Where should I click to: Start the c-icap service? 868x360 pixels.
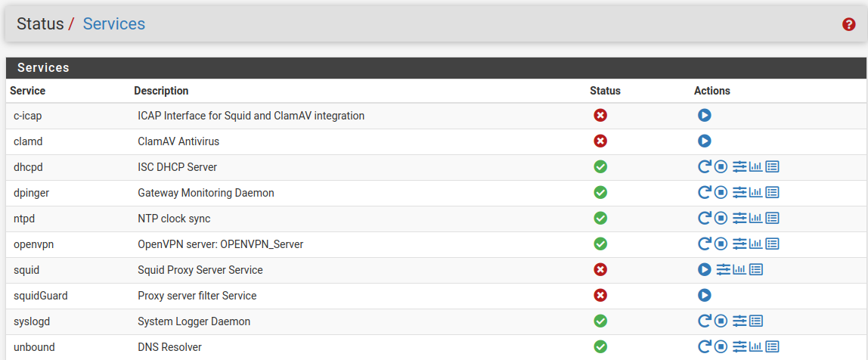click(x=704, y=116)
